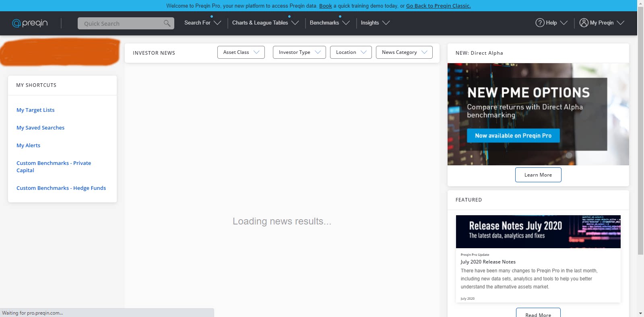Open the Location filter dropdown
The width and height of the screenshot is (644, 317).
click(x=351, y=52)
